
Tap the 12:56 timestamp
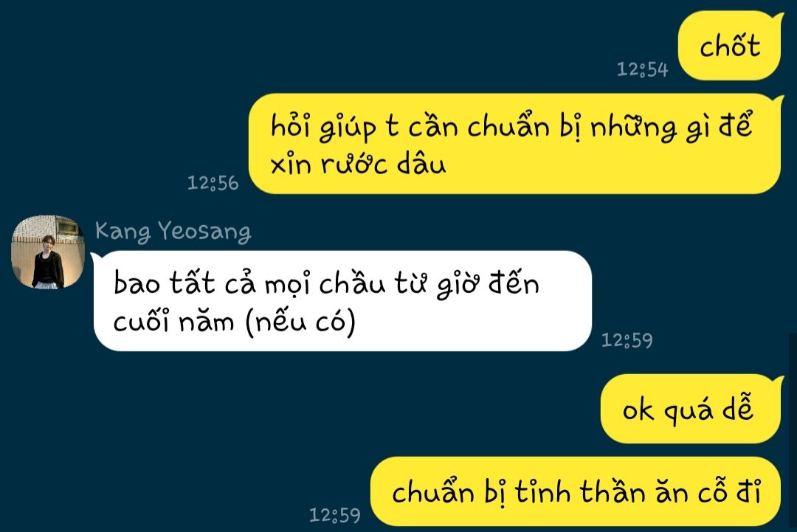tap(213, 183)
